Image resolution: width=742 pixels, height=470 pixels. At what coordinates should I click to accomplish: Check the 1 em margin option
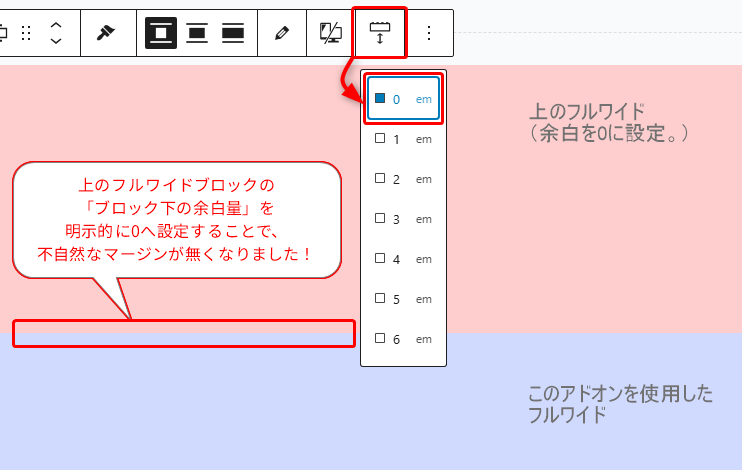403,139
